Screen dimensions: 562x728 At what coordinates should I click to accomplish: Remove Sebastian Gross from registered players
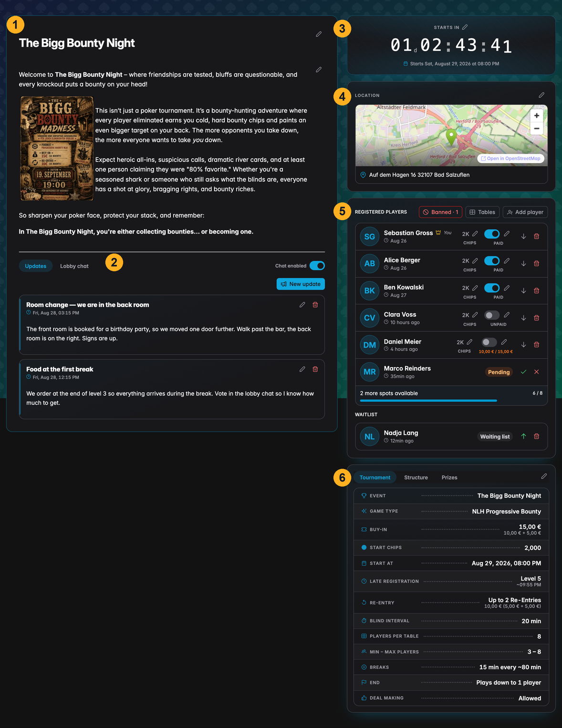[x=536, y=236]
